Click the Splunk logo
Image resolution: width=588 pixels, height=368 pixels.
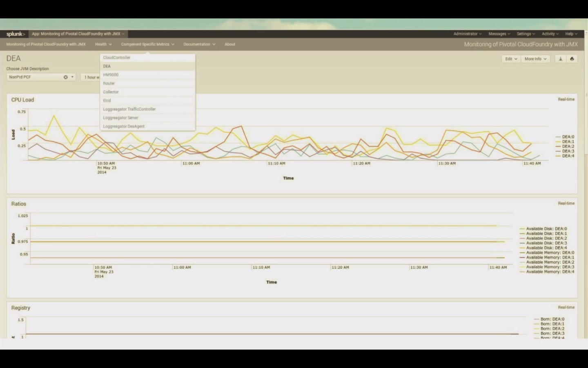[x=16, y=34]
